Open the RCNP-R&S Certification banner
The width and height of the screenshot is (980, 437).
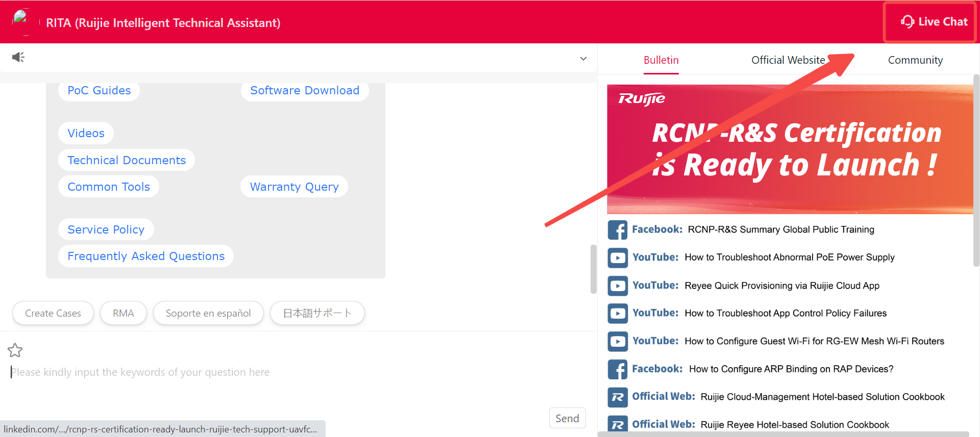[790, 149]
